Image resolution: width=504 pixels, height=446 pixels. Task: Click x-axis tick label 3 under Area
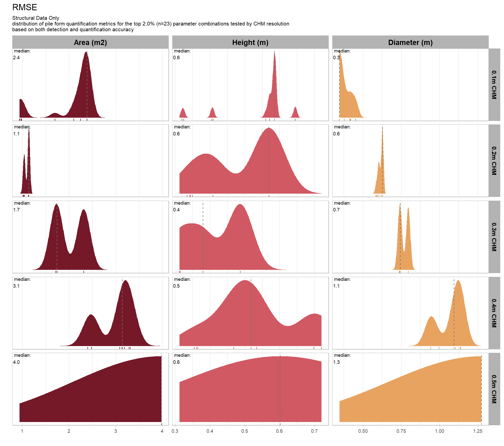coord(115,431)
